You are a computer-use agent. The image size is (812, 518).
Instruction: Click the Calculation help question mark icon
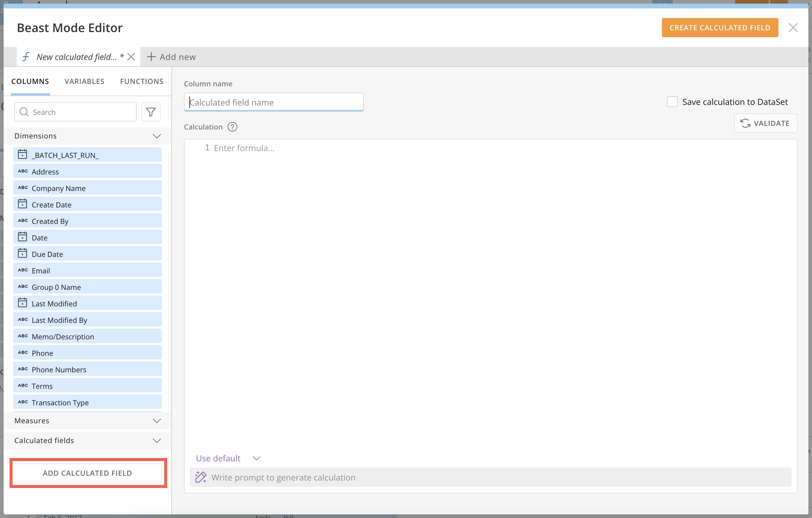(x=232, y=127)
